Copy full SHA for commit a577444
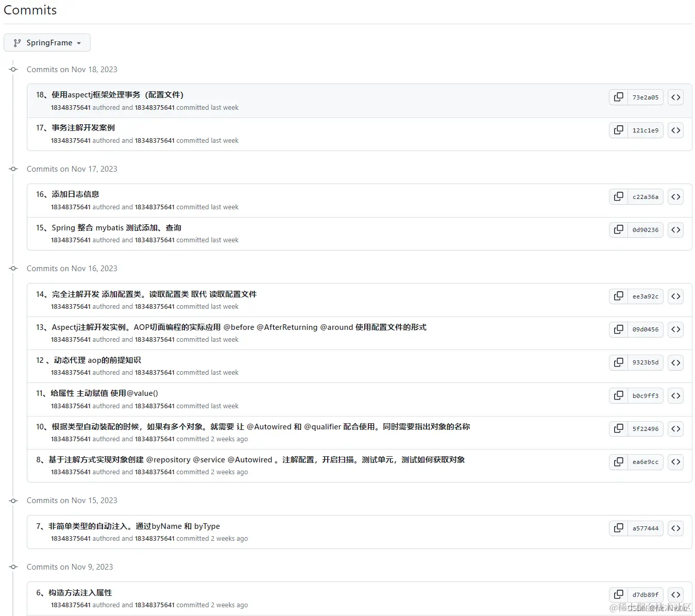The height and width of the screenshot is (616, 695). pos(618,528)
